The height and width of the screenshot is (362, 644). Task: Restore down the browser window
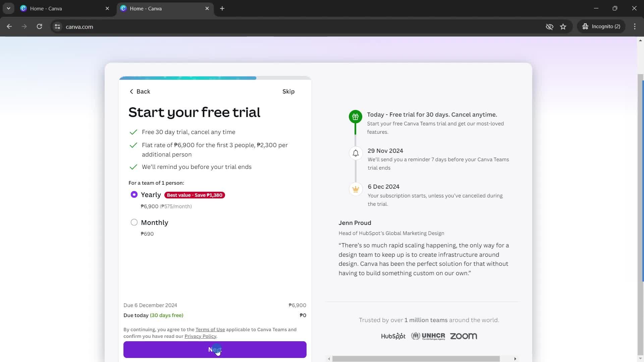615,8
